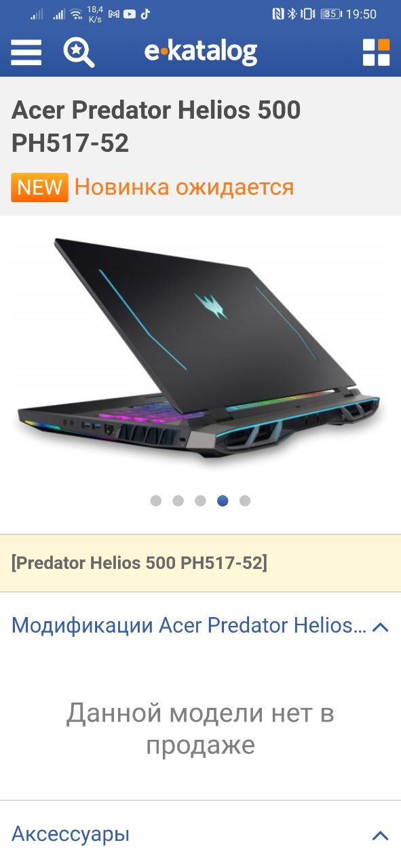
Task: Open YouTube notification in status bar
Action: pyautogui.click(x=129, y=14)
